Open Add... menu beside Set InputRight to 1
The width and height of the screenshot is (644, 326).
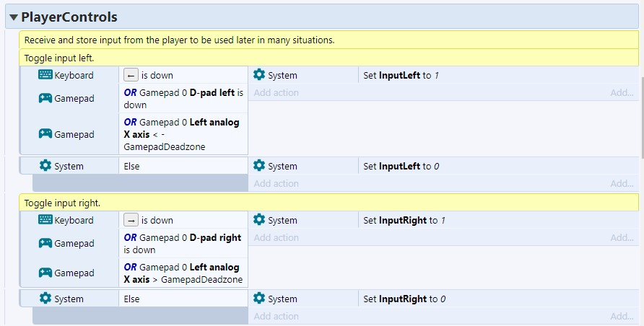pyautogui.click(x=622, y=237)
